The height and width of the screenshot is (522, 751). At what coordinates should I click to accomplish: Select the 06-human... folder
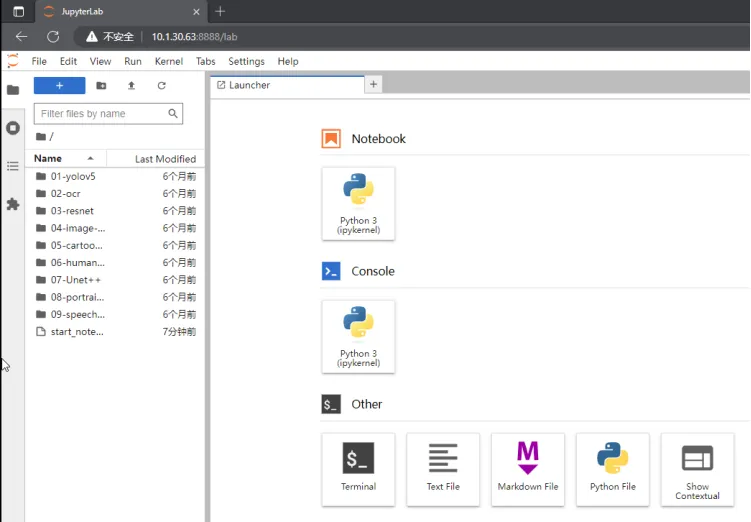tap(115, 262)
